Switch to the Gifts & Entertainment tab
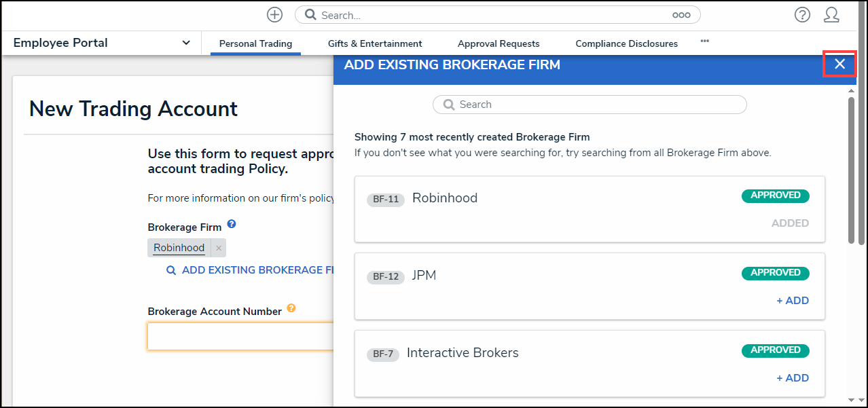The width and height of the screenshot is (868, 408). pos(375,43)
